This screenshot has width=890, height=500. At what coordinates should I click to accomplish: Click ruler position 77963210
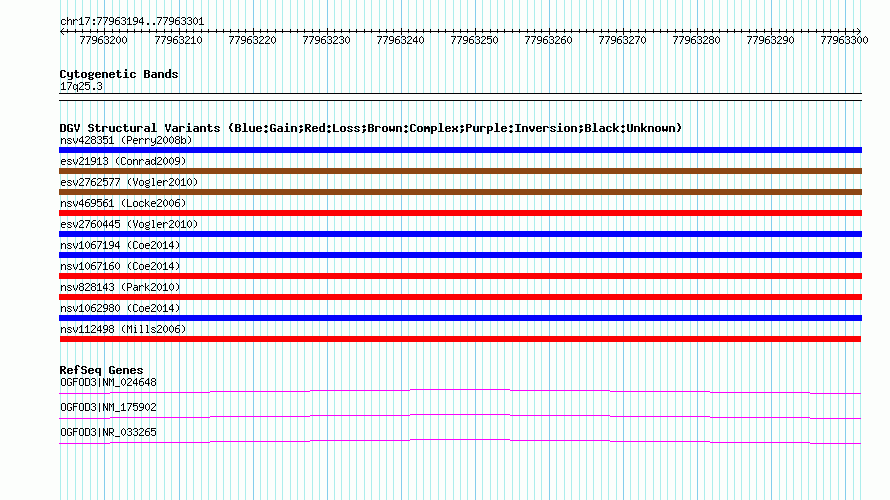(x=178, y=40)
